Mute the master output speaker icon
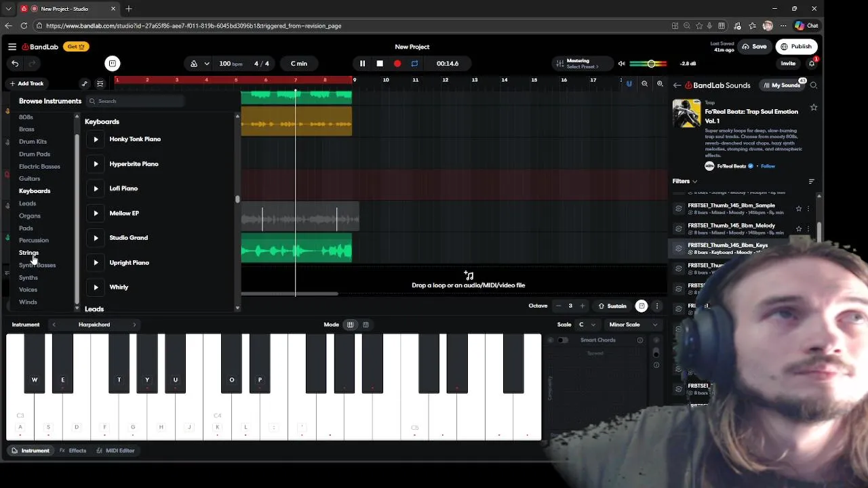 pos(621,64)
